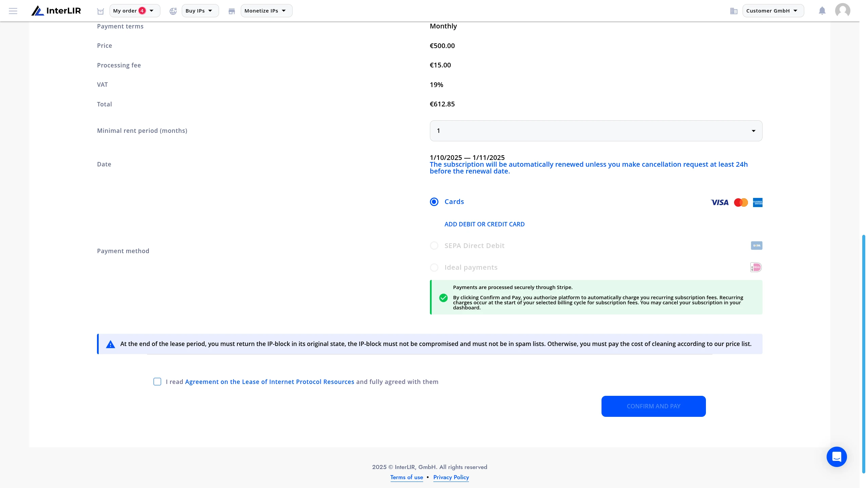868x488 pixels.
Task: Open Privacy Policy link
Action: [x=451, y=477]
